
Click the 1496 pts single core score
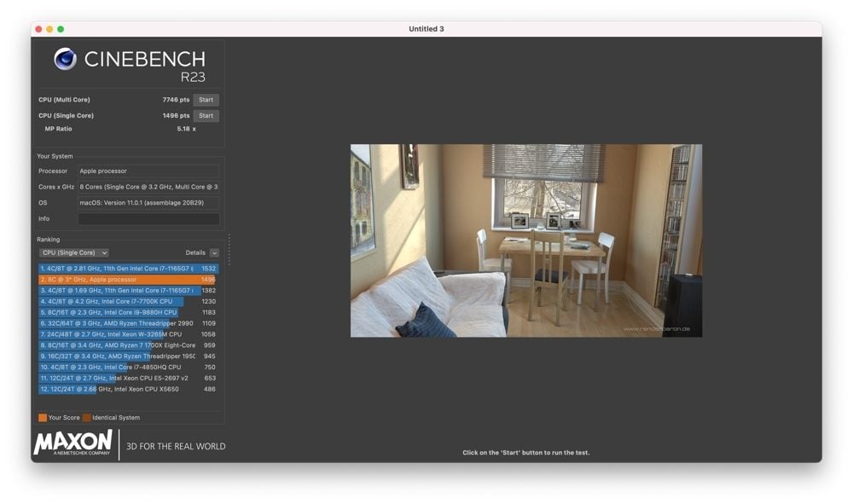pos(176,116)
